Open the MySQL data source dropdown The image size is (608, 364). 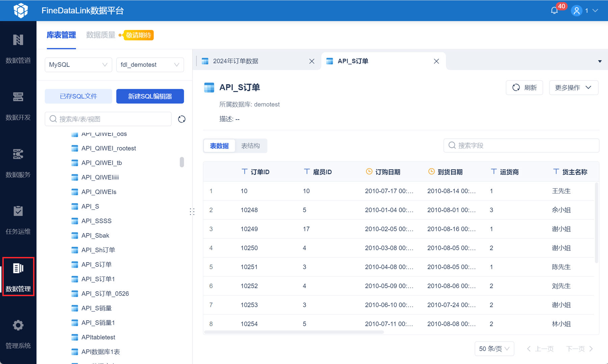point(78,65)
